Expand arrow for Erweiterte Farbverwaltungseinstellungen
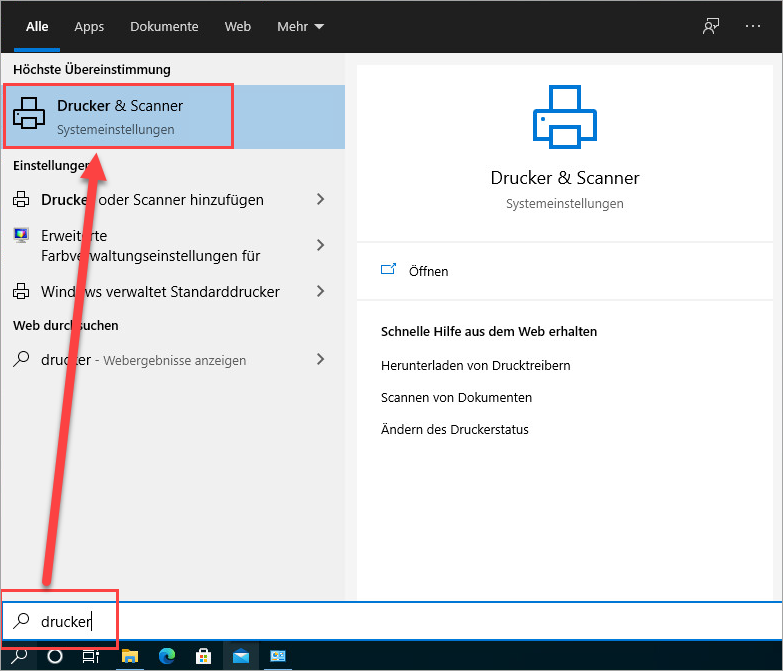 click(321, 245)
